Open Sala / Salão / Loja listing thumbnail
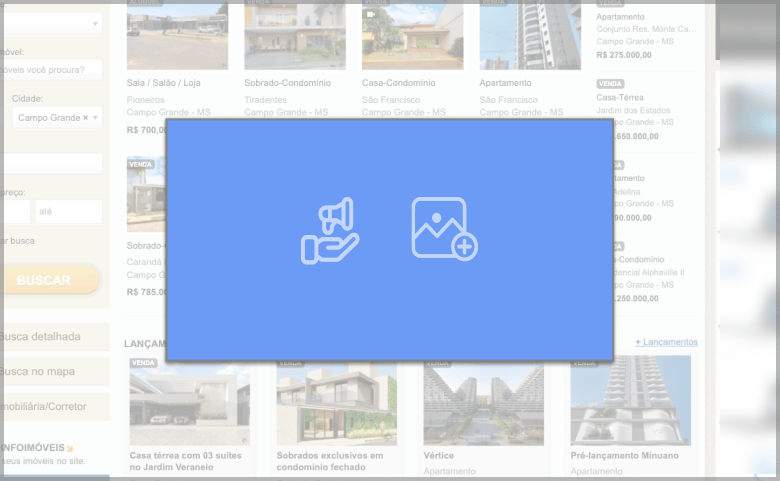The image size is (780, 481). pyautogui.click(x=177, y=36)
